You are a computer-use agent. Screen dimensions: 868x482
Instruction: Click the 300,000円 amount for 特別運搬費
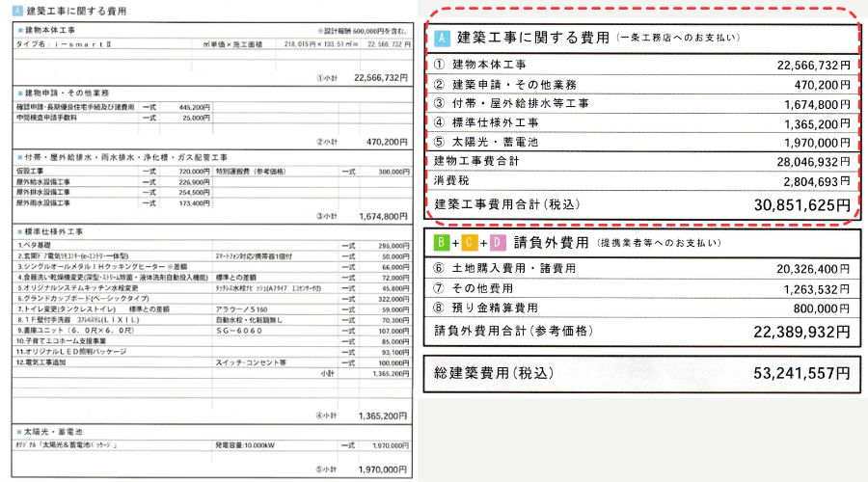(x=394, y=172)
